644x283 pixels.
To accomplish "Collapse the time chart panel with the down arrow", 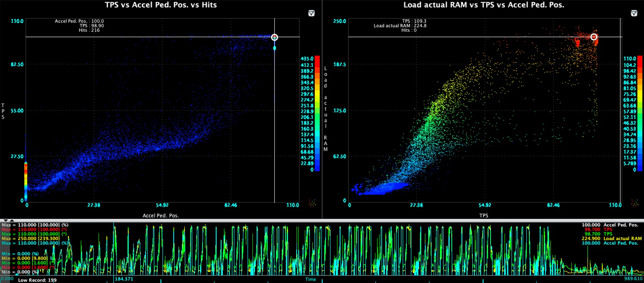I will 5,221.
